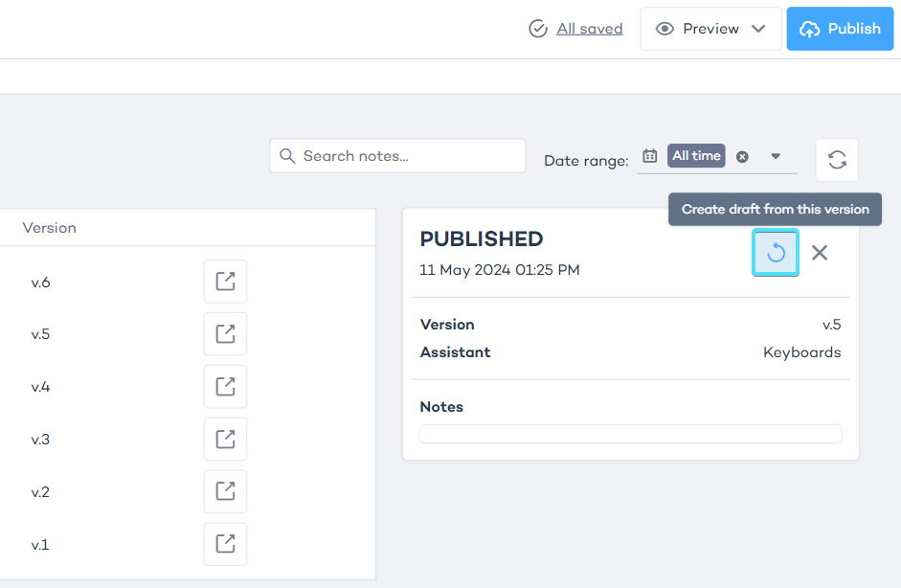Publish the assistant
This screenshot has width=901, height=588.
coord(840,29)
